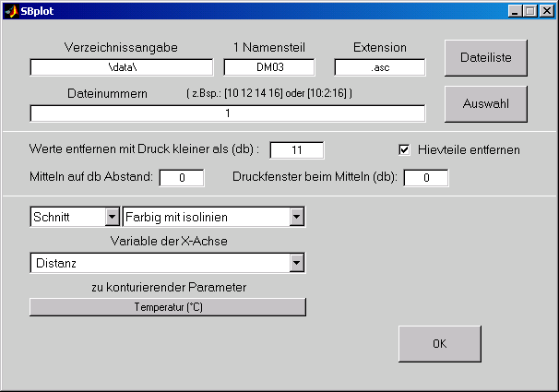Image resolution: width=559 pixels, height=392 pixels.
Task: Minimize the SBplot window
Action: [515, 10]
